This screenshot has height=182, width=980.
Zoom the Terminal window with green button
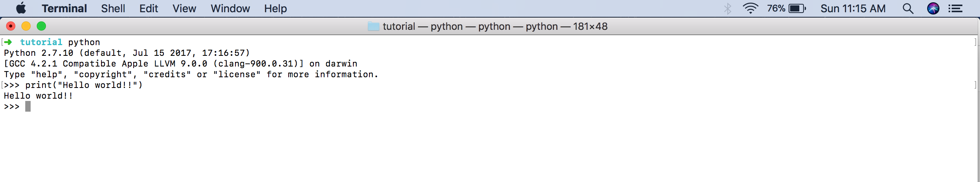click(x=41, y=26)
